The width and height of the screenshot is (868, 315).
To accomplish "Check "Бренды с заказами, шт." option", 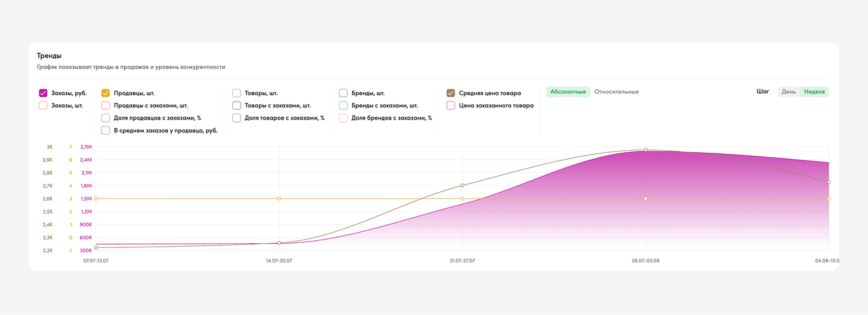I will coord(343,105).
